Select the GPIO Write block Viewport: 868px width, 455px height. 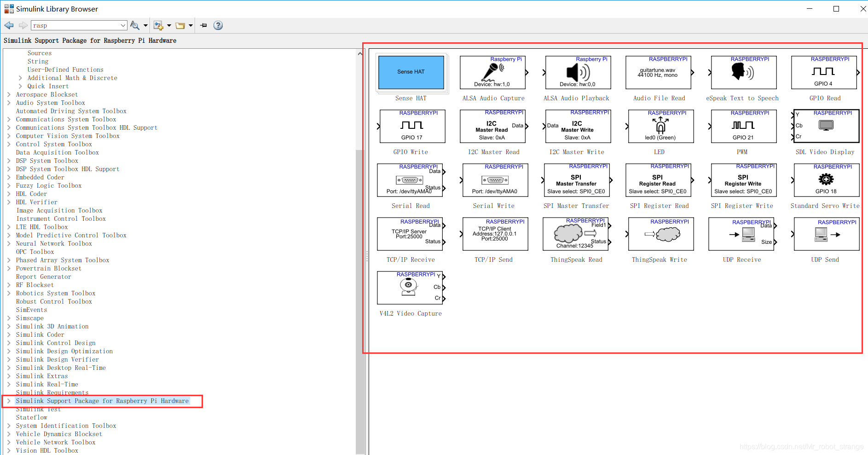411,126
